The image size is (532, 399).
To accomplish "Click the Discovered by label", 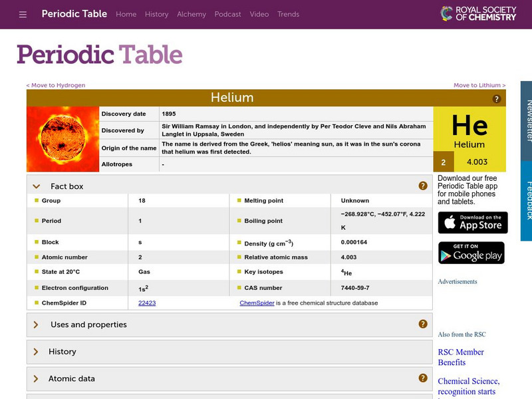I will point(123,130).
